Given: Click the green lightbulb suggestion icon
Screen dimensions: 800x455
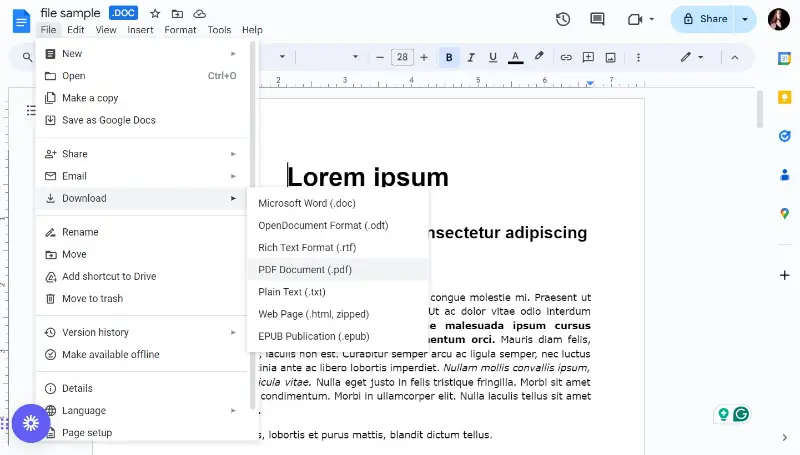Looking at the screenshot, I should (x=723, y=414).
